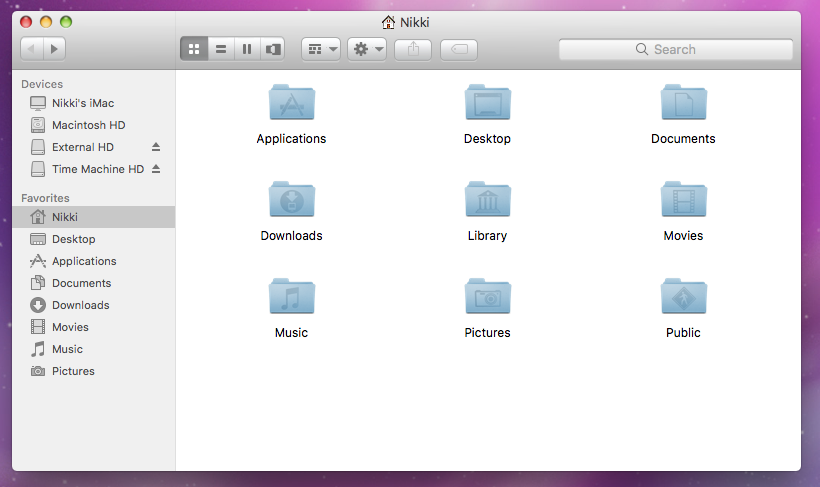The image size is (820, 487).
Task: Select External HD in sidebar
Action: pyautogui.click(x=94, y=147)
